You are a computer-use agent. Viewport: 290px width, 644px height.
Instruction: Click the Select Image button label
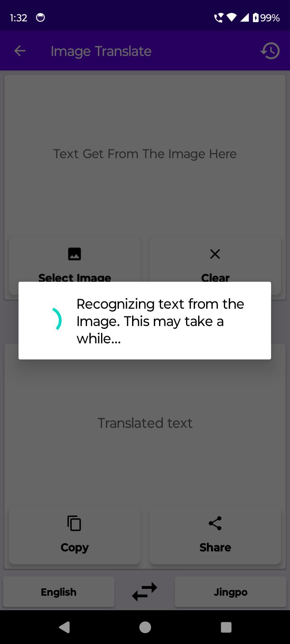pyautogui.click(x=75, y=278)
